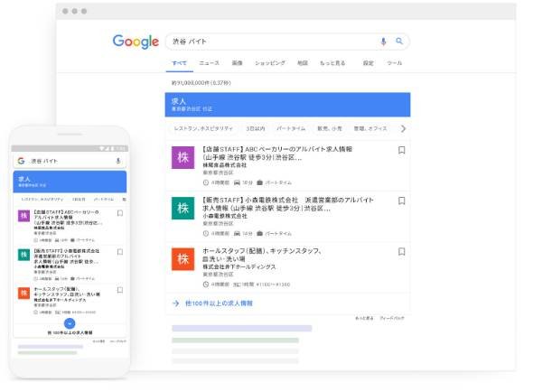Click the orange 株 icon of ホールスタッフ listing
Image resolution: width=533 pixels, height=392 pixels.
tap(182, 259)
